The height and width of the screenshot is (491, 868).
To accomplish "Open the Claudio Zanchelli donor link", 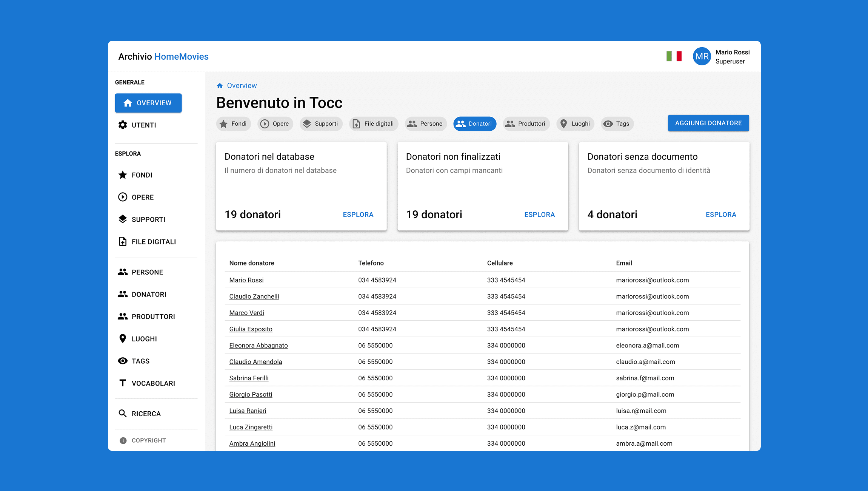I will pyautogui.click(x=254, y=296).
